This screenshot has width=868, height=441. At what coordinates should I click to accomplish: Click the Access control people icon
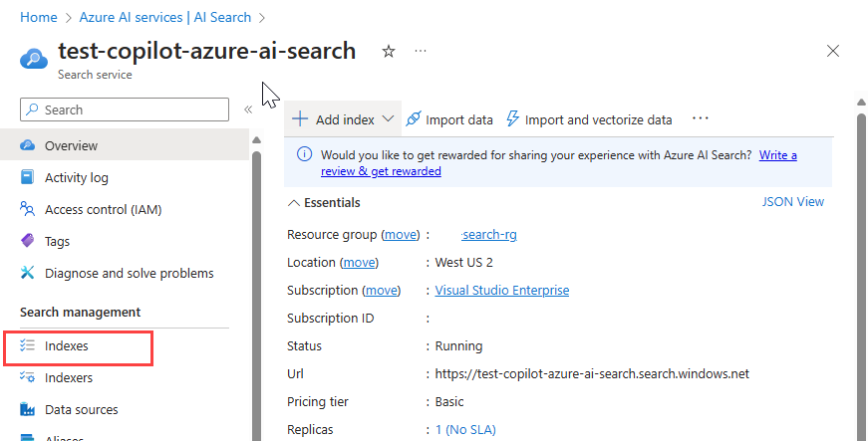27,209
